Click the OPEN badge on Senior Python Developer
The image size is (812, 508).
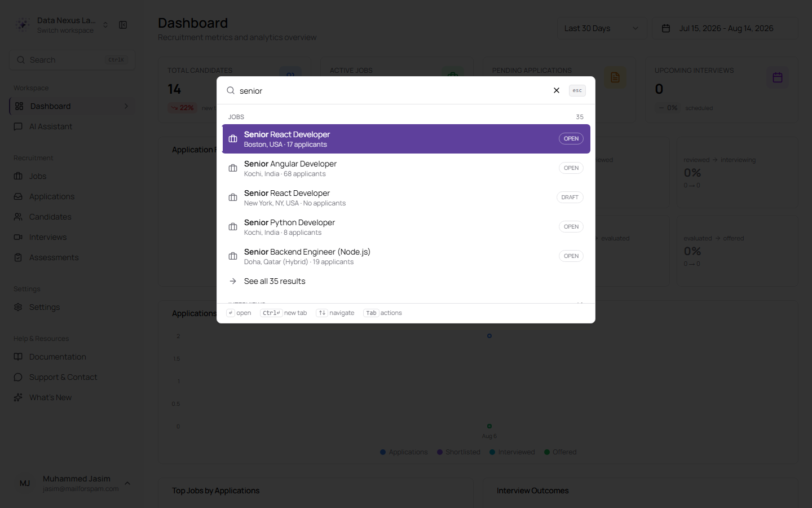coord(571,227)
